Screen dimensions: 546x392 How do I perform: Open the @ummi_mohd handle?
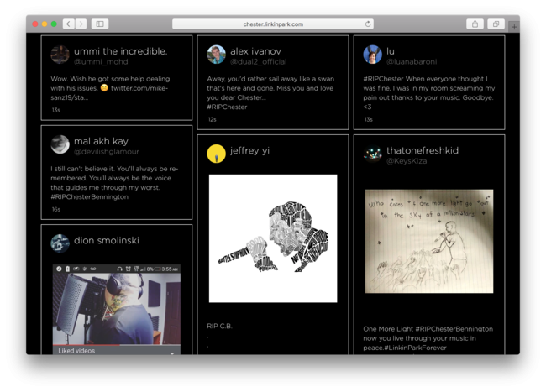pos(101,62)
